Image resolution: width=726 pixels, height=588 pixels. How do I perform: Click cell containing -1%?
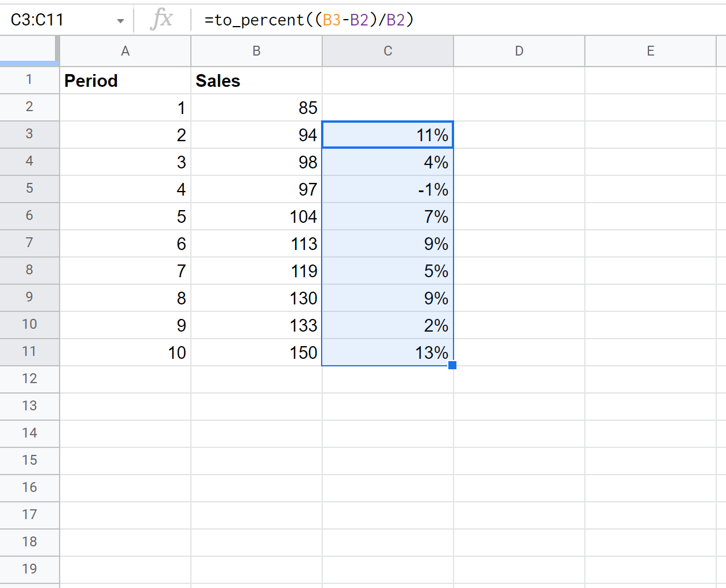tap(388, 190)
